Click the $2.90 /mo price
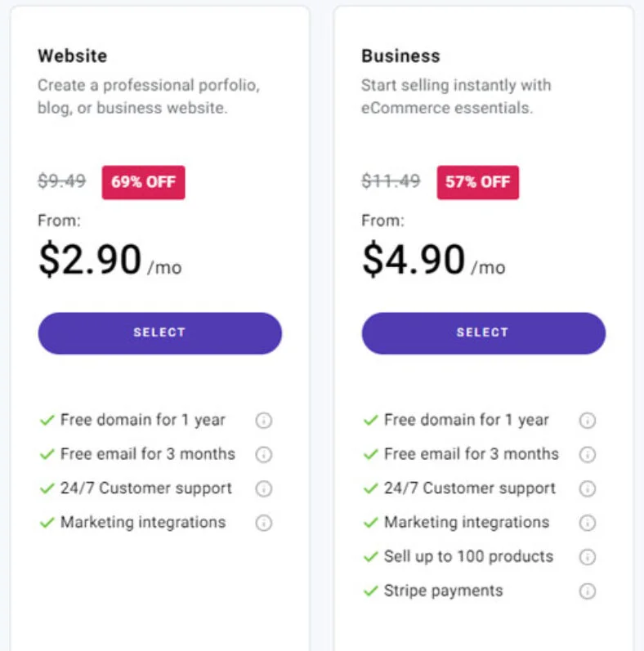Image resolution: width=644 pixels, height=651 pixels. 110,260
